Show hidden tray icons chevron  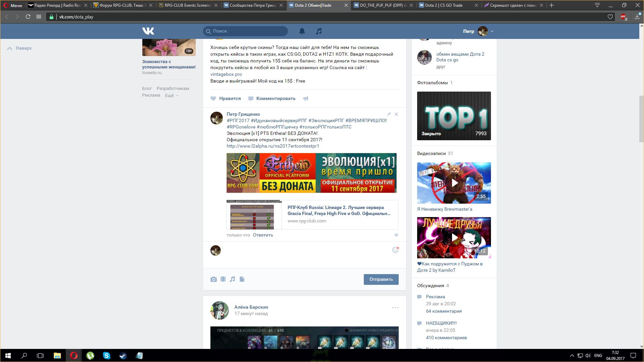click(x=572, y=356)
